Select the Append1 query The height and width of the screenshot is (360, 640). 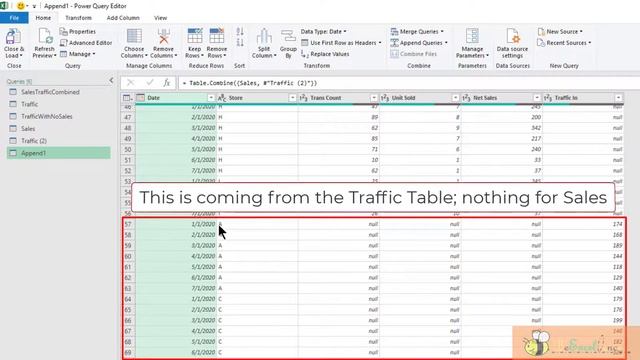point(58,153)
